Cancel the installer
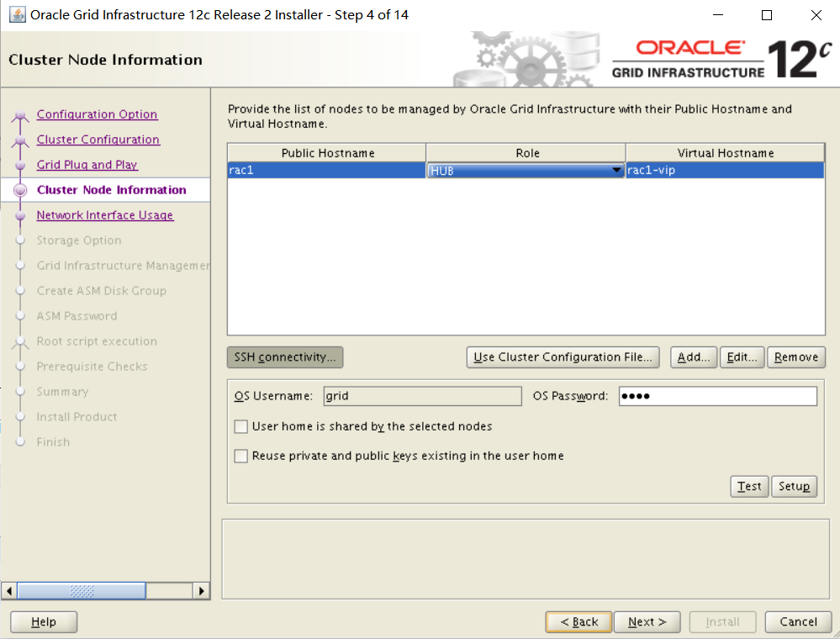Screen dimensions: 840x639 pos(798,622)
